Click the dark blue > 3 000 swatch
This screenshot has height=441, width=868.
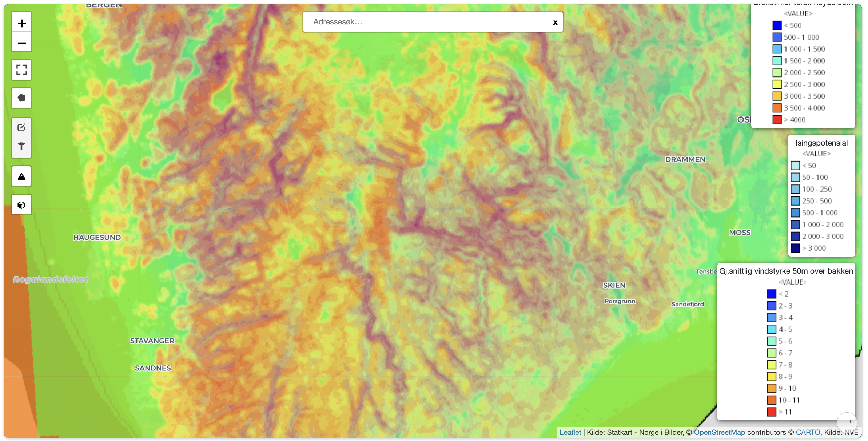795,248
